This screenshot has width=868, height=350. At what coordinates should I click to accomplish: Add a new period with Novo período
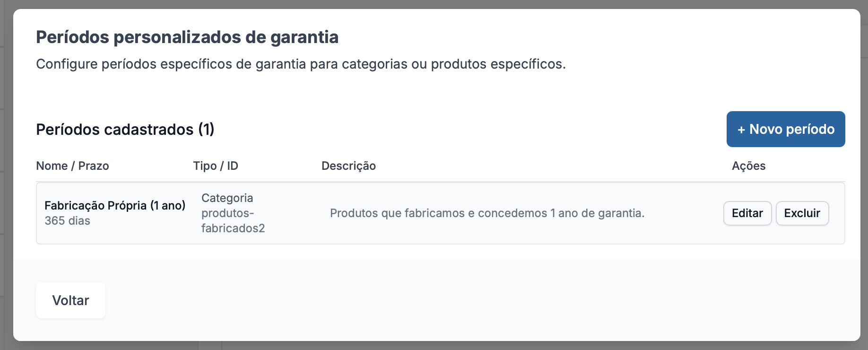786,129
